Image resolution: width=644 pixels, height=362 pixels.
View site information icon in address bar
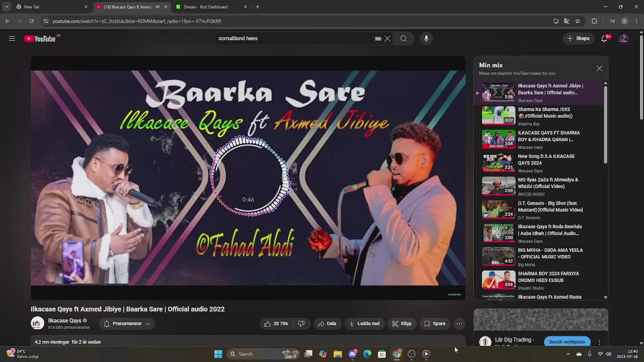(46, 21)
